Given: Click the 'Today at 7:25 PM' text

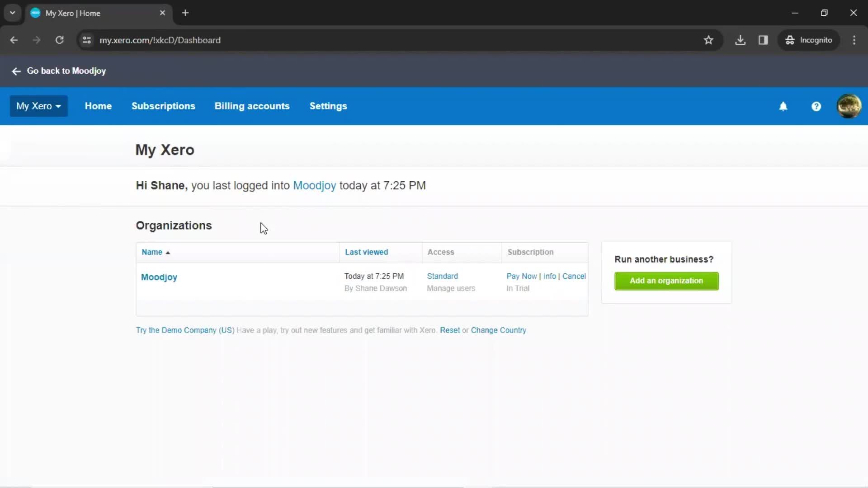Looking at the screenshot, I should [x=374, y=276].
